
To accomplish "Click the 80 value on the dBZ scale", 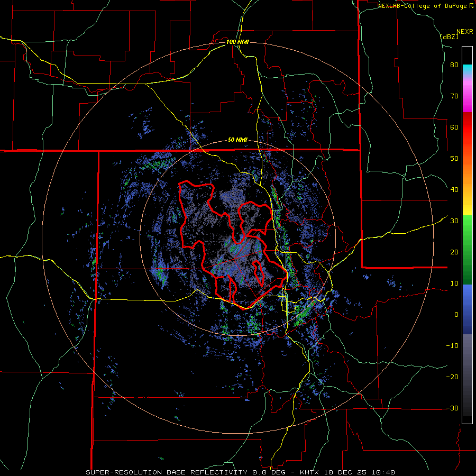I will click(454, 65).
